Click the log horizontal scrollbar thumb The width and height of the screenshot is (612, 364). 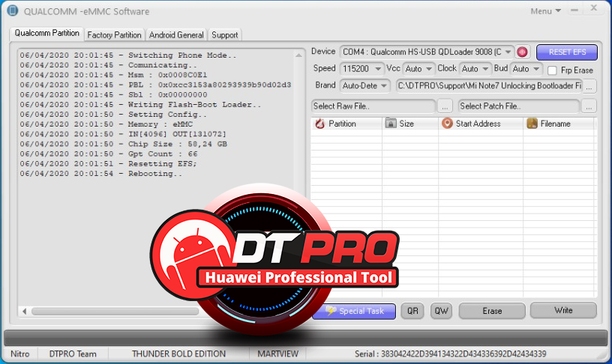coord(115,312)
